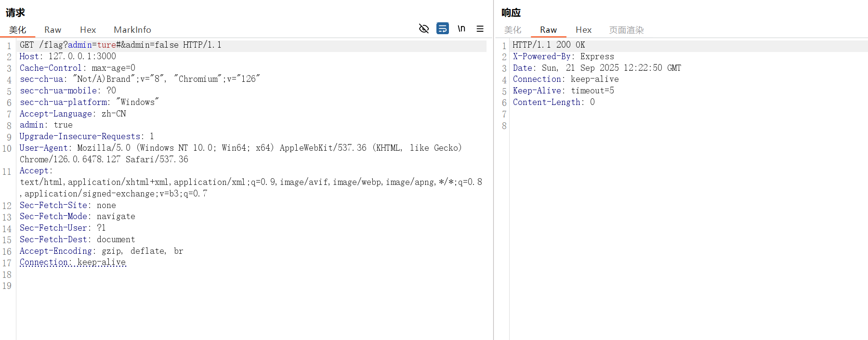868x340 pixels.
Task: Switch to request Raw tab
Action: pyautogui.click(x=53, y=30)
